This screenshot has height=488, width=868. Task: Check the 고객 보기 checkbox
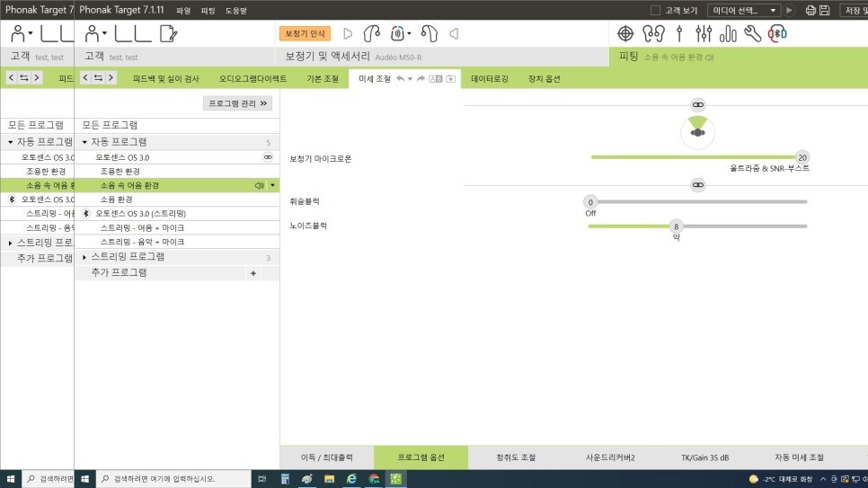pyautogui.click(x=655, y=10)
